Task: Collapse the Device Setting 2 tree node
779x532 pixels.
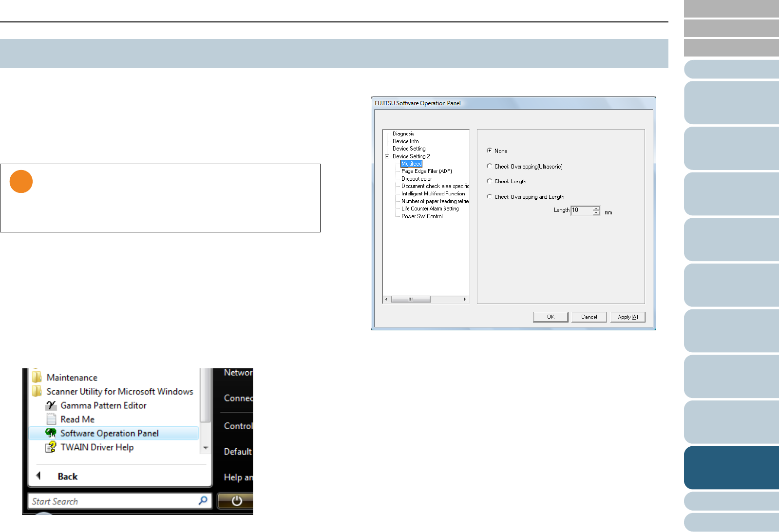Action: [x=387, y=156]
